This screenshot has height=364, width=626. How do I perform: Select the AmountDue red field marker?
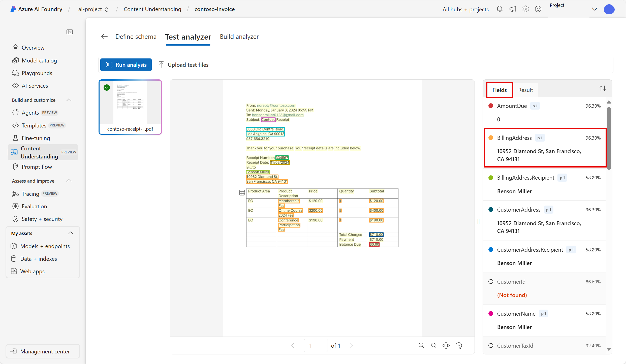point(490,106)
